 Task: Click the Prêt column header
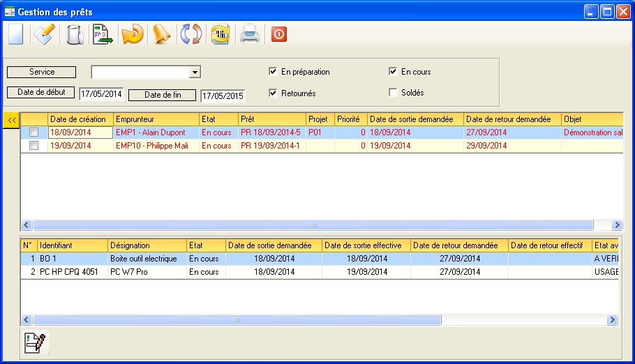[x=272, y=119]
